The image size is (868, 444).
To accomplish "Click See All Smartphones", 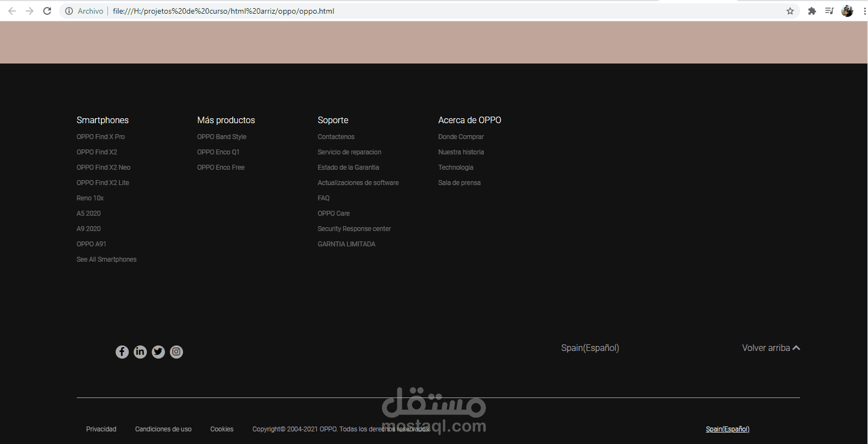I will [107, 260].
